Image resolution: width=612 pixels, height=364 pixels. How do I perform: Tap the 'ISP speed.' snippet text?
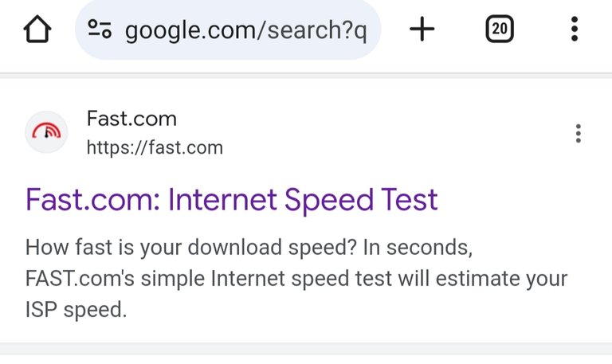(76, 310)
